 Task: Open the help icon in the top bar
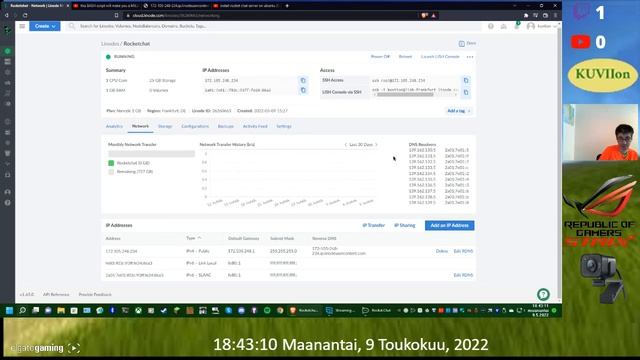coord(491,26)
